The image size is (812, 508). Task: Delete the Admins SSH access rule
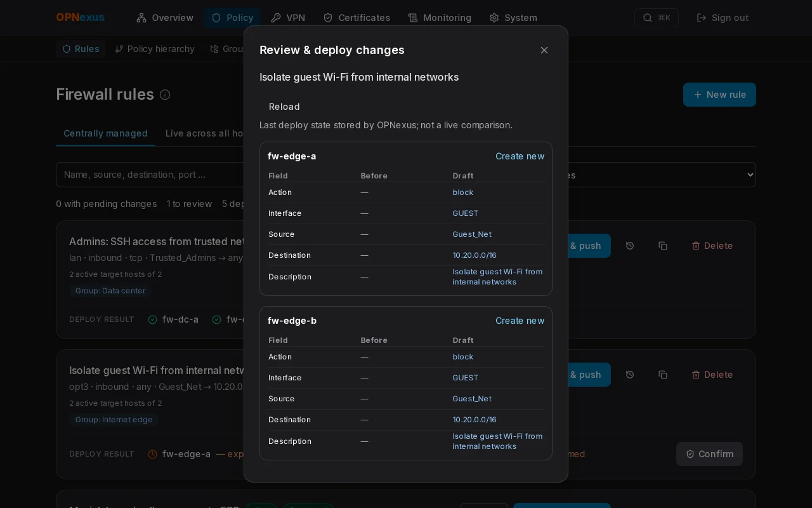[x=712, y=246]
